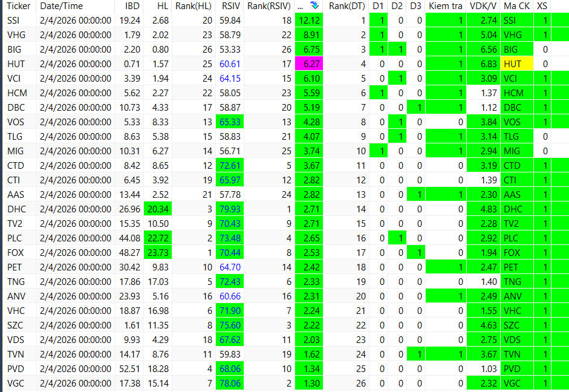Screen dimensions: 569x392
Task: Sort by the Date/Time column header
Action: click(x=61, y=6)
